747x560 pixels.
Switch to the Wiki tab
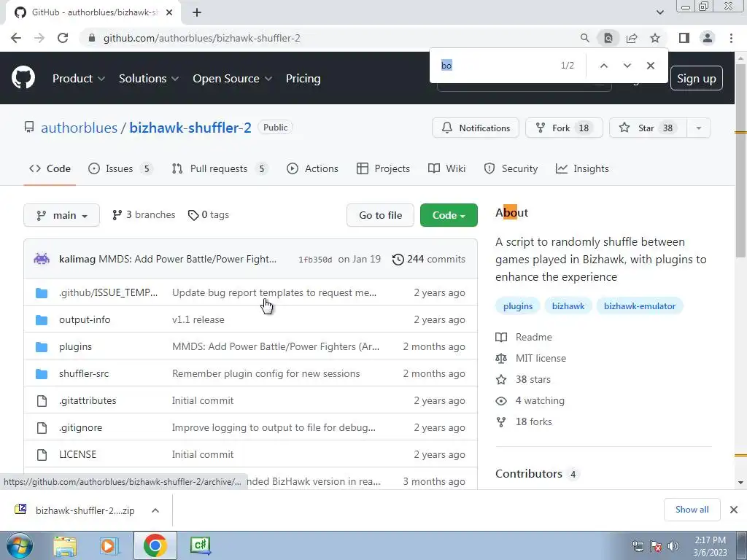pyautogui.click(x=447, y=168)
